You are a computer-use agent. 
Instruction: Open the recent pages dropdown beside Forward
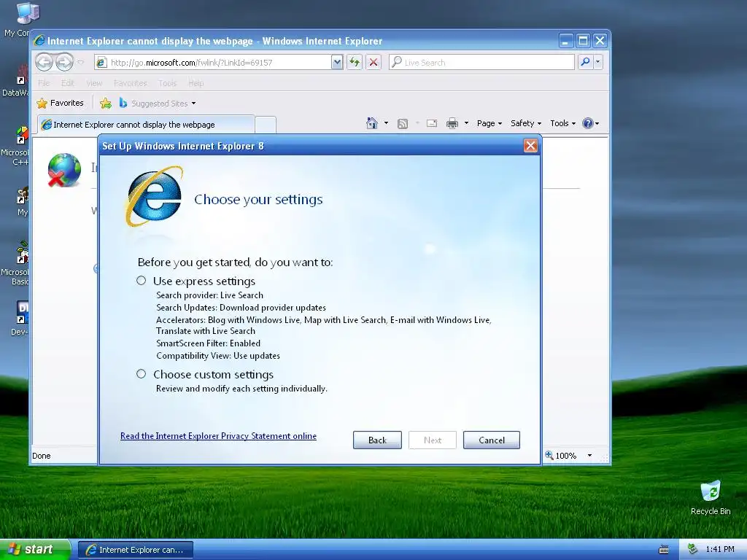[x=80, y=62]
